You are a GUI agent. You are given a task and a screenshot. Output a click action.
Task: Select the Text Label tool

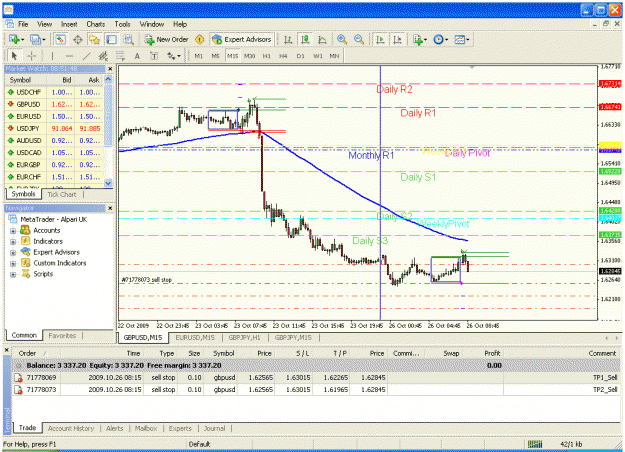(154, 56)
